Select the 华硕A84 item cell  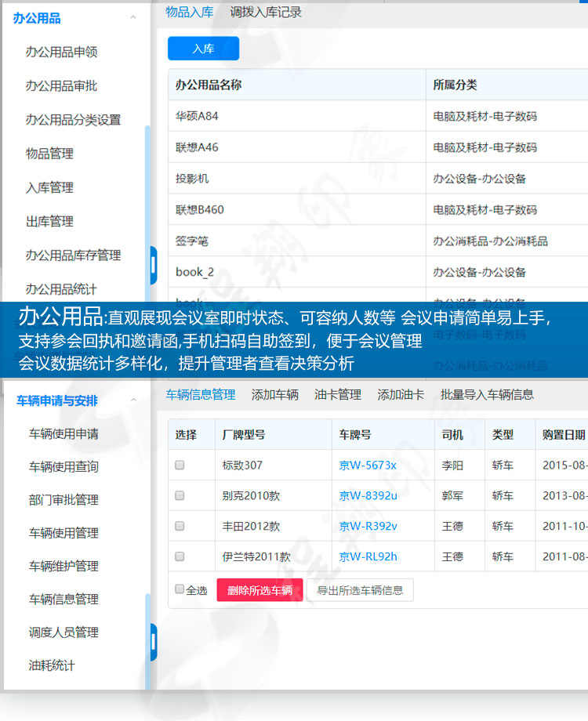(297, 116)
